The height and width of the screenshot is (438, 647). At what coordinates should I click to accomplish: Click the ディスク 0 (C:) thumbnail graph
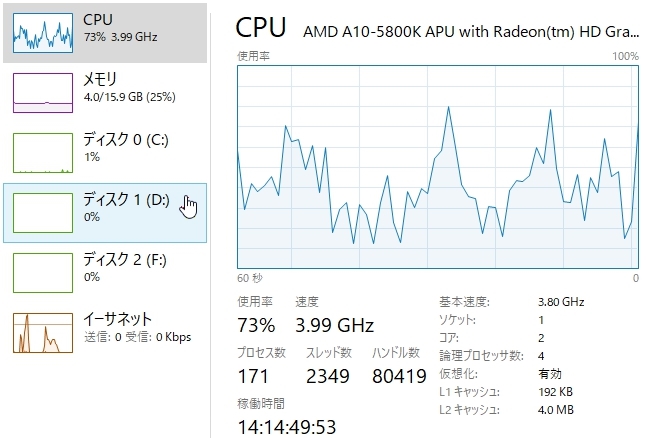pos(41,152)
